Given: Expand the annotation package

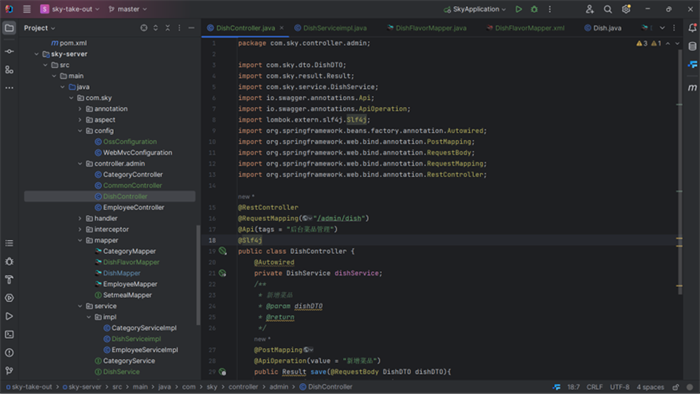Looking at the screenshot, I should click(x=80, y=109).
